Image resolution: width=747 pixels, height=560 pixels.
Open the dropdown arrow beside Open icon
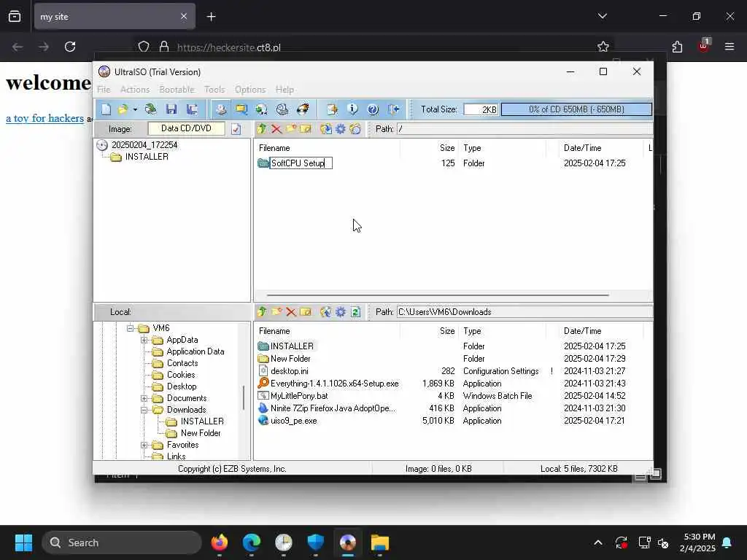(x=135, y=110)
